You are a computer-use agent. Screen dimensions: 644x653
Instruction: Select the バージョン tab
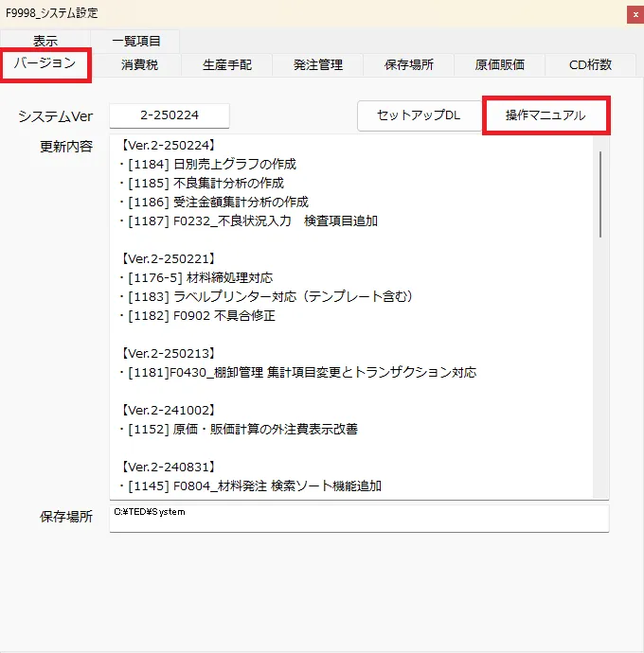pos(45,63)
